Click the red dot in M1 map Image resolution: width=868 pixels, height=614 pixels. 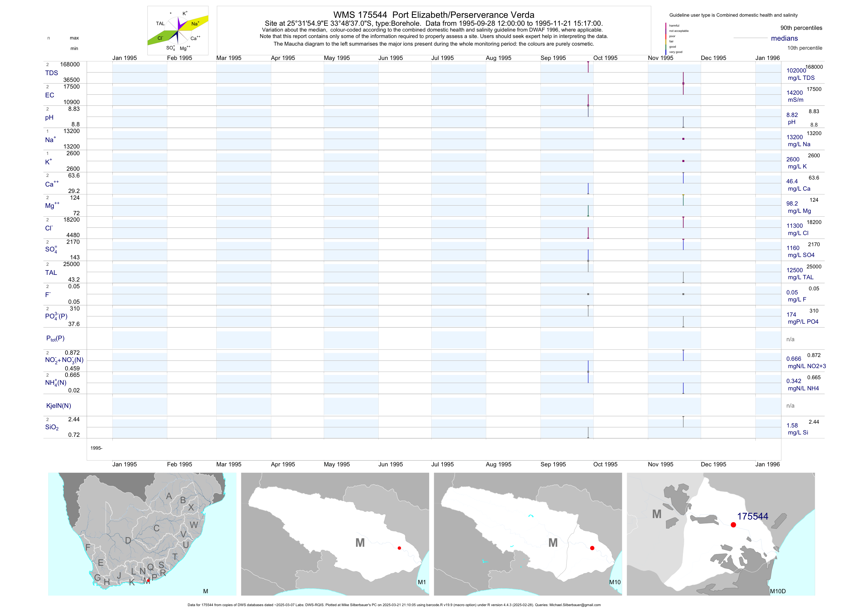399,548
